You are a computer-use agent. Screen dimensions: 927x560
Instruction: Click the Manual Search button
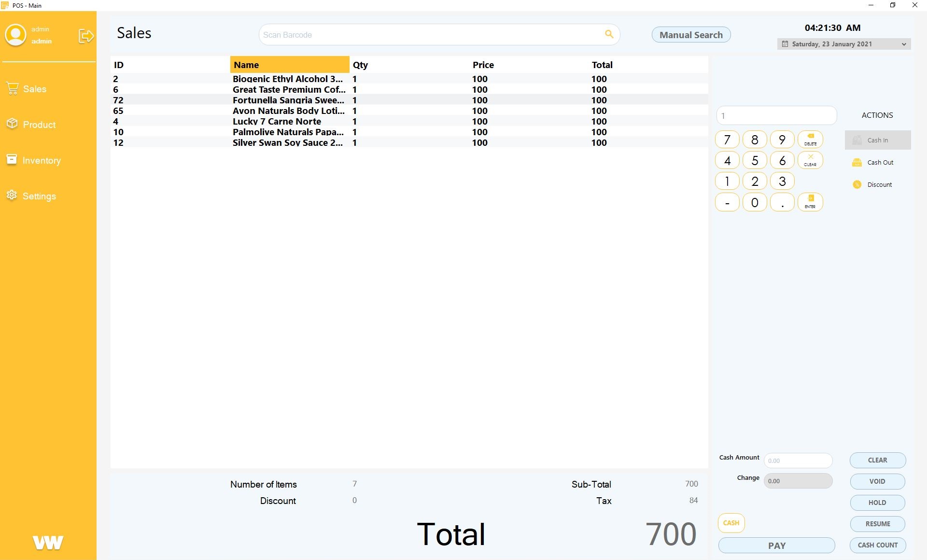[691, 35]
